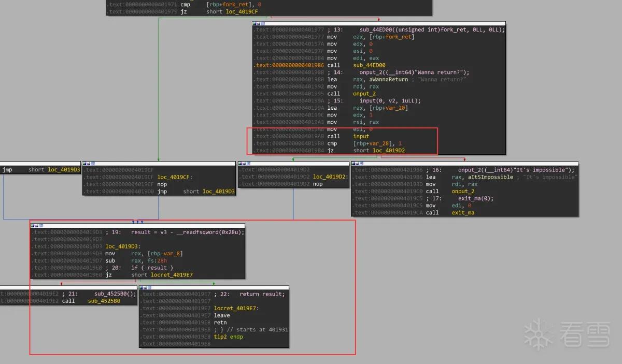Click the node color icon on locret_4019E7 block header

pyautogui.click(x=142, y=288)
